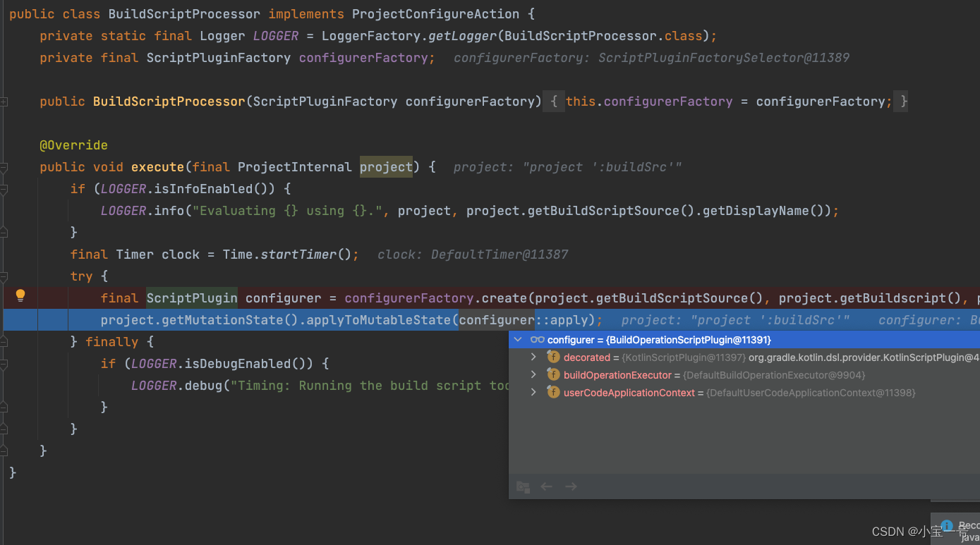Select the decorated = {KotlinScriptPlugin@11397} row
The height and width of the screenshot is (545, 980).
tap(744, 357)
